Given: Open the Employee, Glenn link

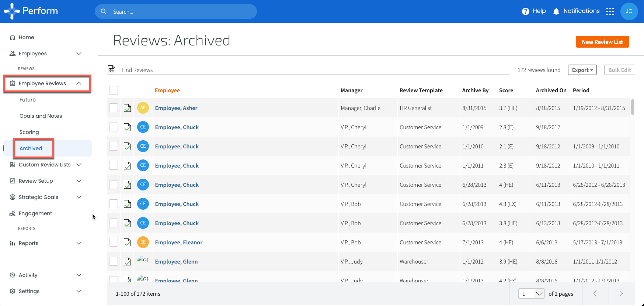Looking at the screenshot, I should point(176,262).
